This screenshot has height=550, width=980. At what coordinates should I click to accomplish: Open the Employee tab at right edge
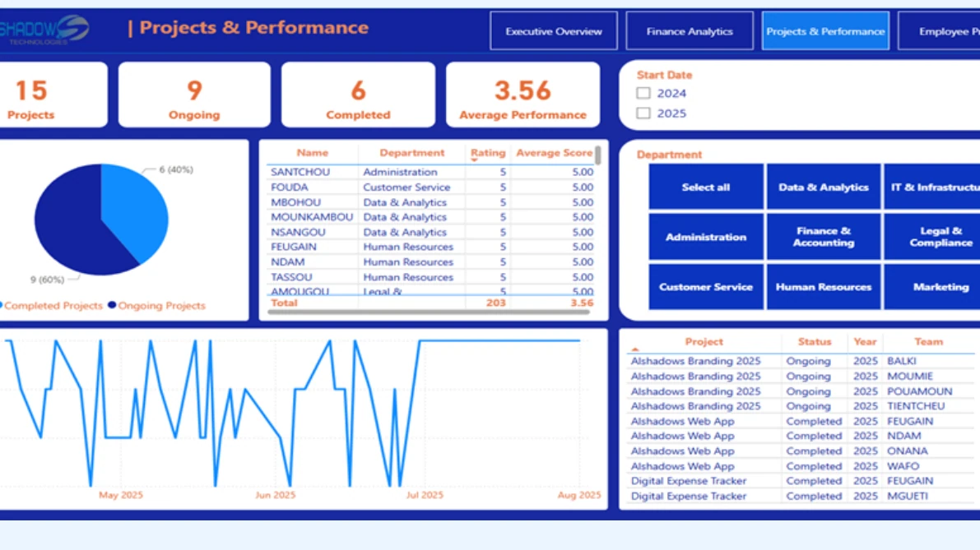[x=939, y=31]
